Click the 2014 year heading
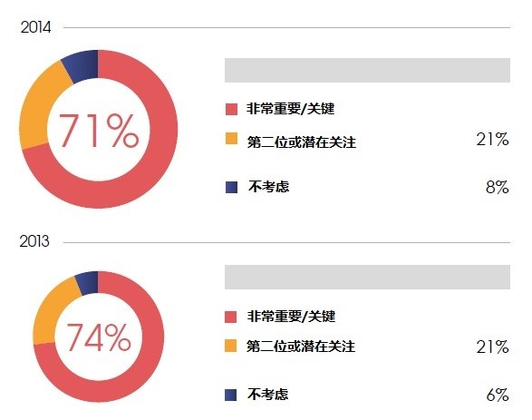This screenshot has width=532, height=420. (x=35, y=27)
